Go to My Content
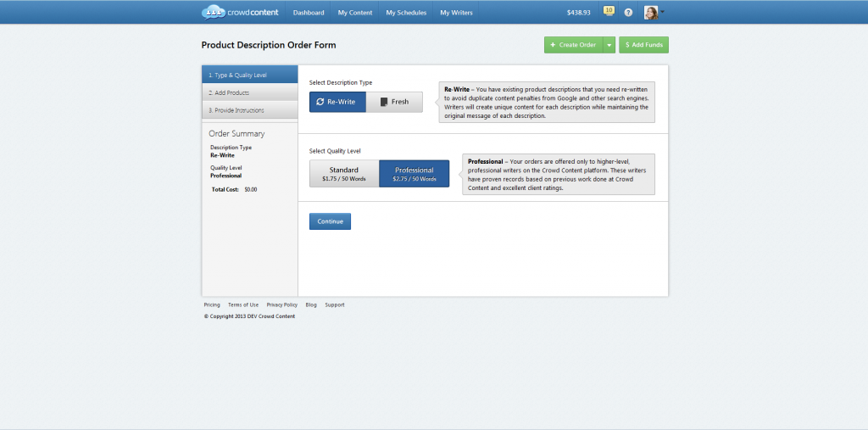The height and width of the screenshot is (430, 868). [354, 13]
